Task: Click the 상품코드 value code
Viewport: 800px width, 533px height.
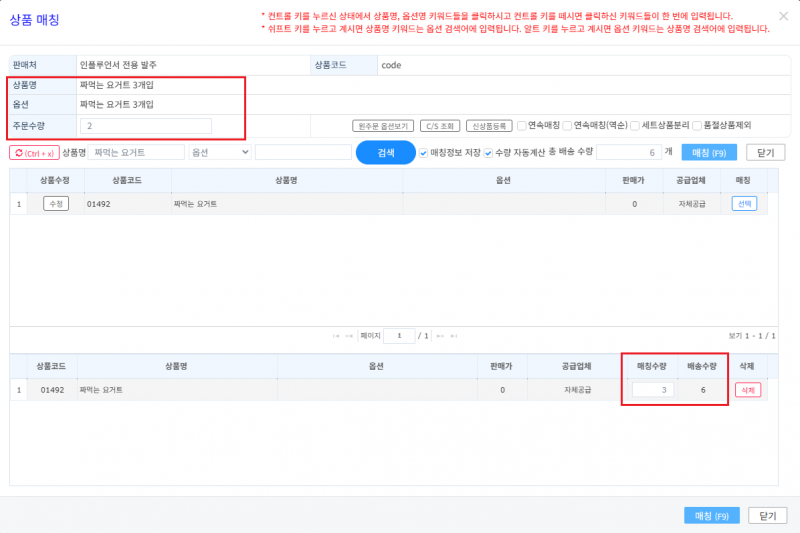Action: pyautogui.click(x=391, y=65)
